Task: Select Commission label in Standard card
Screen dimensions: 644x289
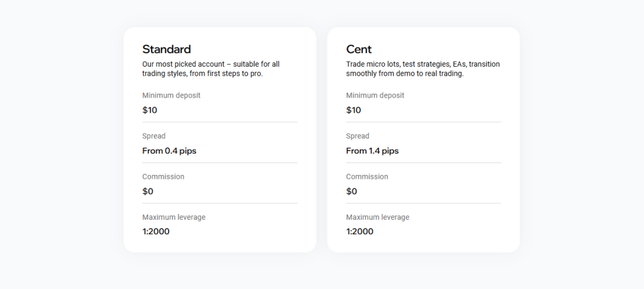Action: pos(163,177)
